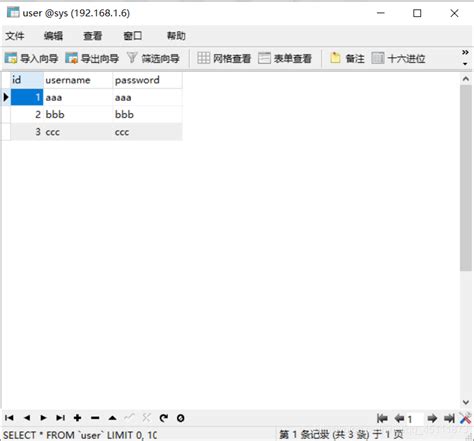474x441 pixels.
Task: Open the 备注 memo viewer
Action: pos(347,59)
